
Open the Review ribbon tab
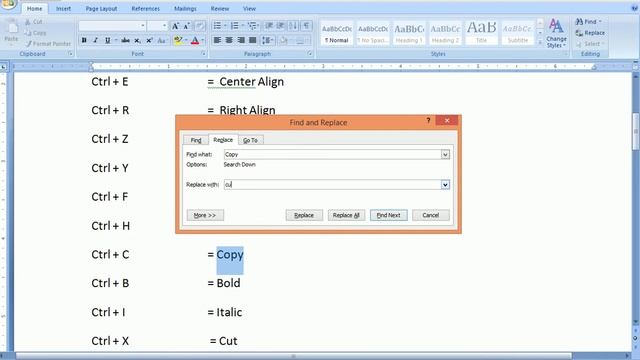220,9
